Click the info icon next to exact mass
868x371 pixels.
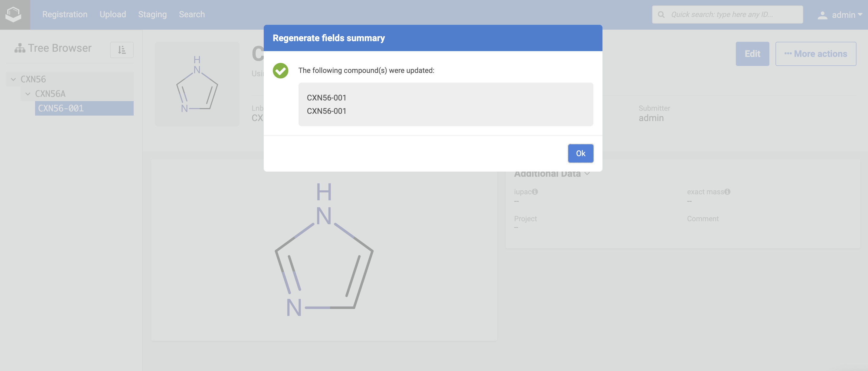727,192
